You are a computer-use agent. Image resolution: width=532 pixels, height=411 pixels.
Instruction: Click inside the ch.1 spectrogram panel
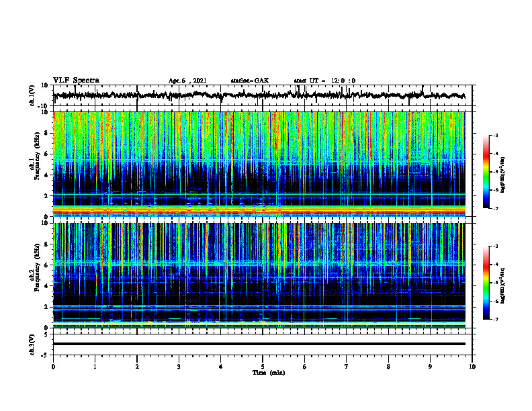(x=259, y=164)
